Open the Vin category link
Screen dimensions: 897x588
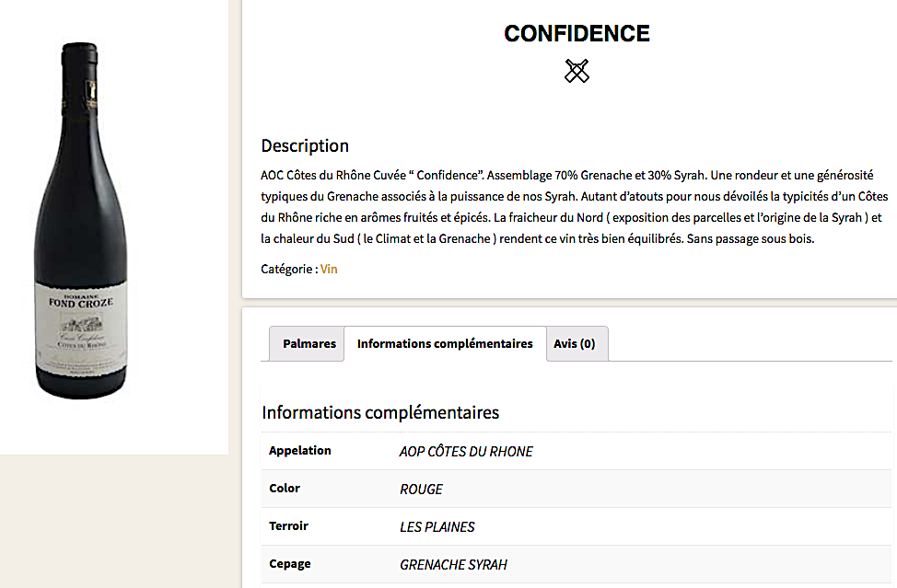(x=329, y=269)
